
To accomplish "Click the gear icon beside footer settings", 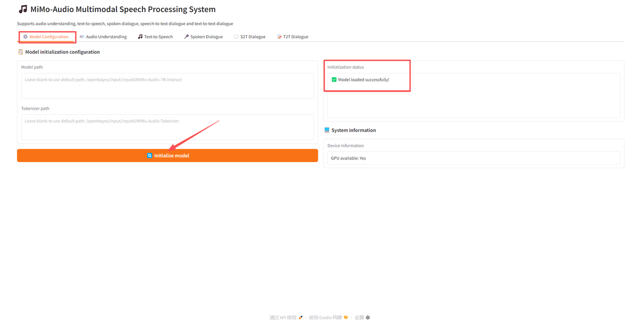I will (368, 317).
